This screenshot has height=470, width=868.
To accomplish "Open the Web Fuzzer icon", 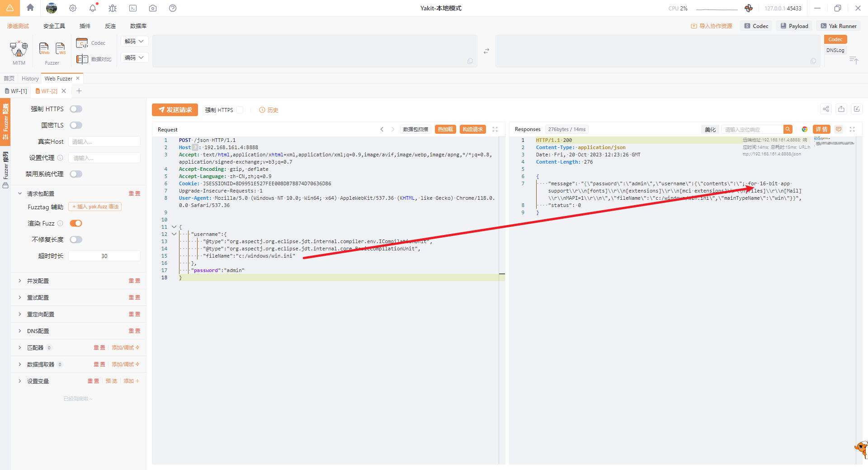I will tap(44, 48).
